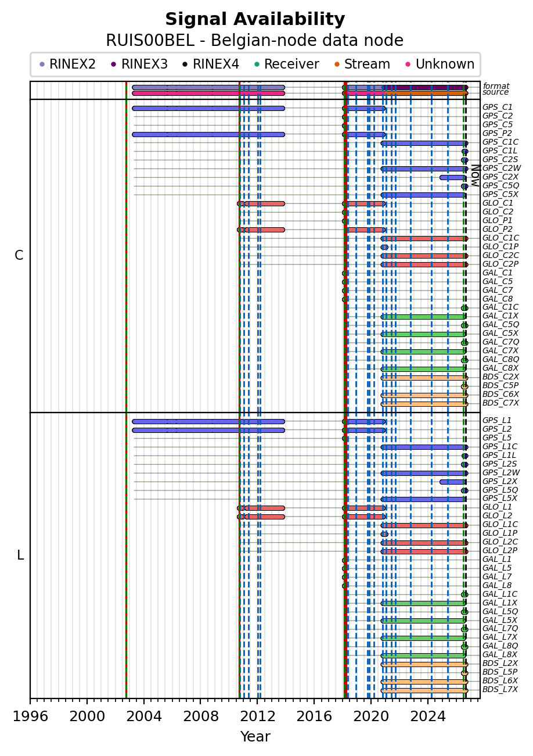Click the C section label
The image size is (533, 756).
pyautogui.click(x=19, y=256)
